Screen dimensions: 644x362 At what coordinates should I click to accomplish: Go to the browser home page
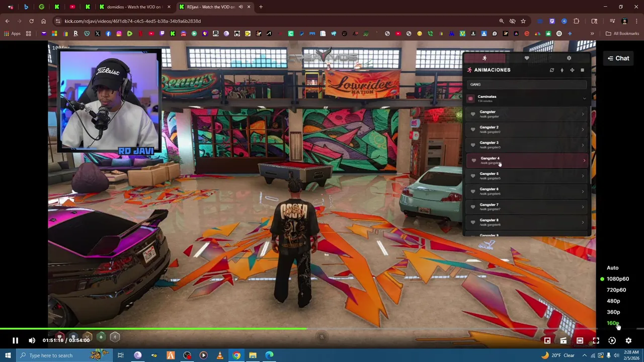click(x=43, y=21)
